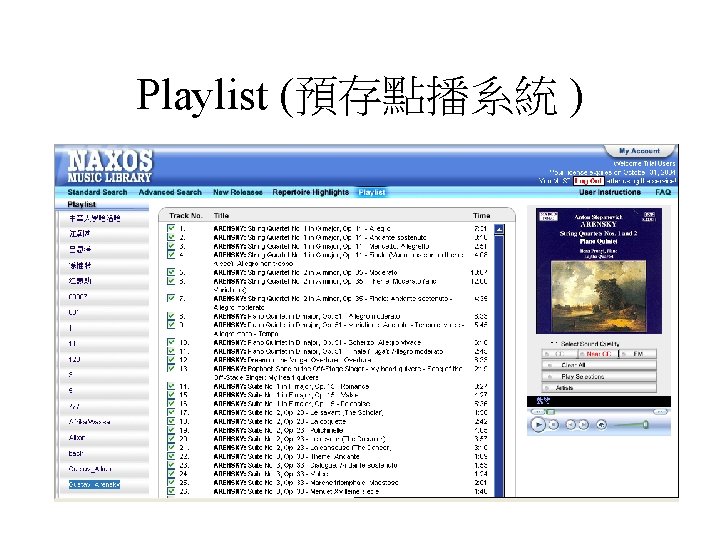The width and height of the screenshot is (720, 540).
Task: Toggle the checkbox for track 20
Action: (x=171, y=439)
